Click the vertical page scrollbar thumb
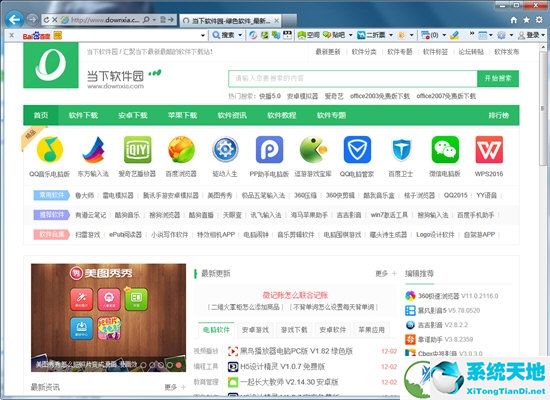Image resolution: width=550 pixels, height=400 pixels. click(x=543, y=109)
